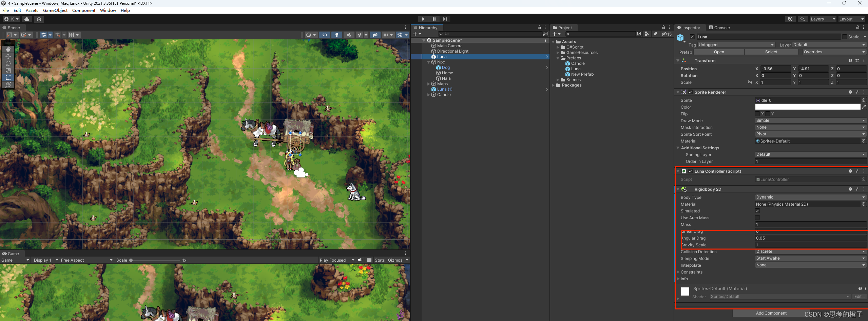Toggle Flip Y checkbox
The image size is (868, 321).
(768, 114)
